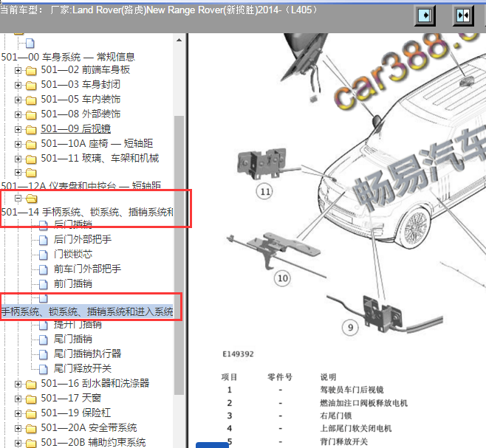Click the folder icon beside 501—16

tap(31, 385)
